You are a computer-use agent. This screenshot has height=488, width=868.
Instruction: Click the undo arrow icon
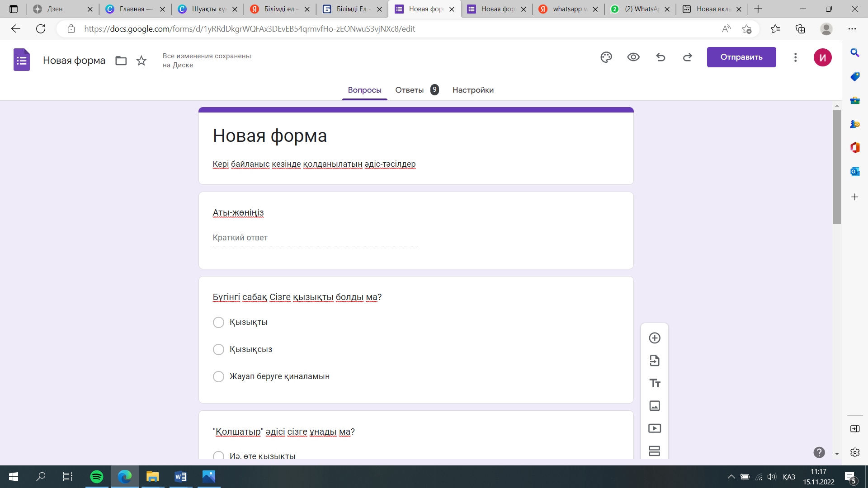660,57
